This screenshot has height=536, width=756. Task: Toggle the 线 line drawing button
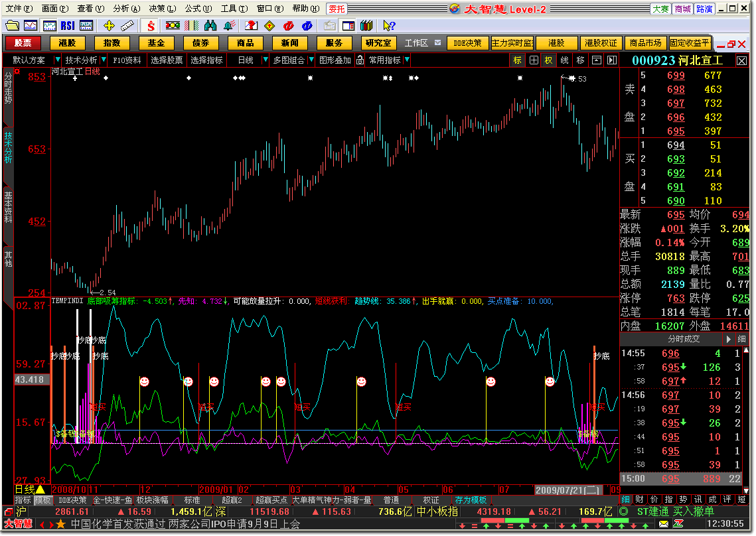click(x=565, y=60)
